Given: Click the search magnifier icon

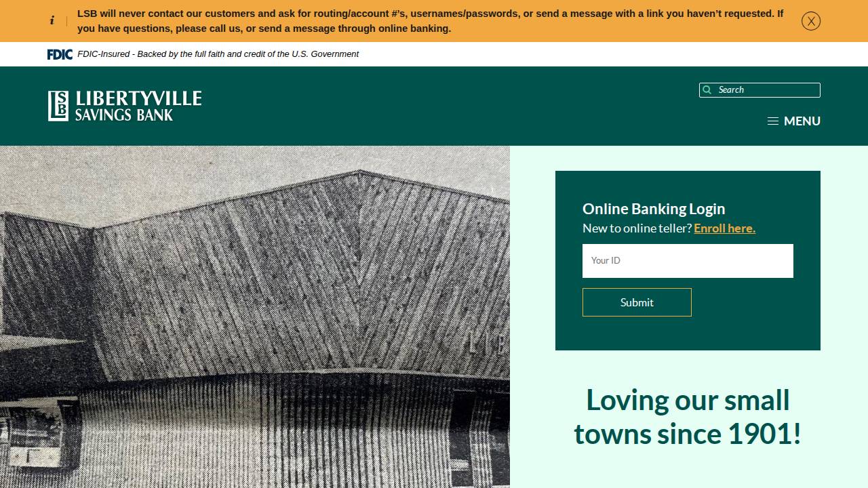Looking at the screenshot, I should click(707, 89).
